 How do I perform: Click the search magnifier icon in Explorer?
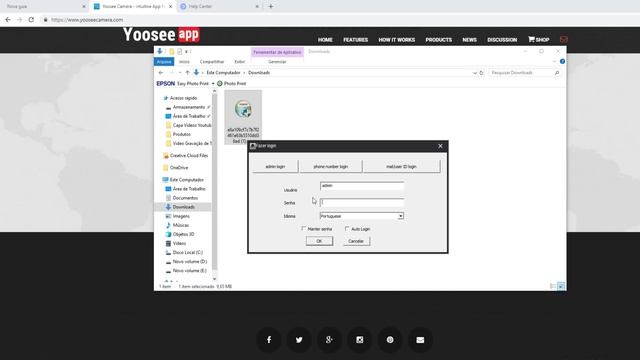(557, 73)
